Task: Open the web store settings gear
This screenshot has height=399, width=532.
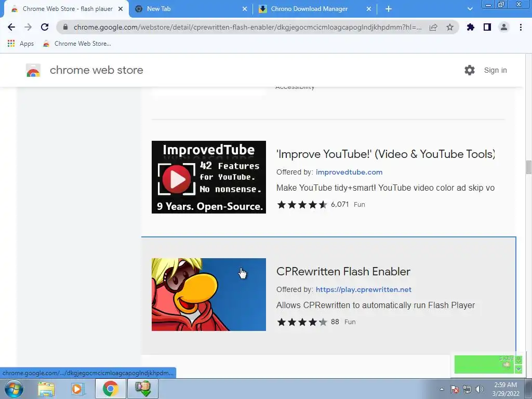Action: point(470,70)
